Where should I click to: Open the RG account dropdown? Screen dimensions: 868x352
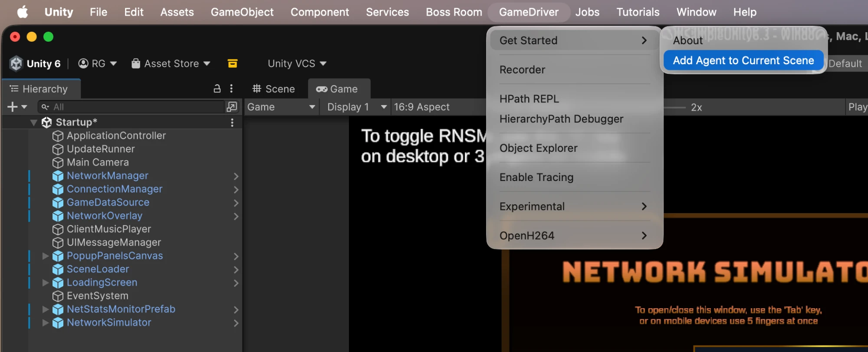[98, 64]
